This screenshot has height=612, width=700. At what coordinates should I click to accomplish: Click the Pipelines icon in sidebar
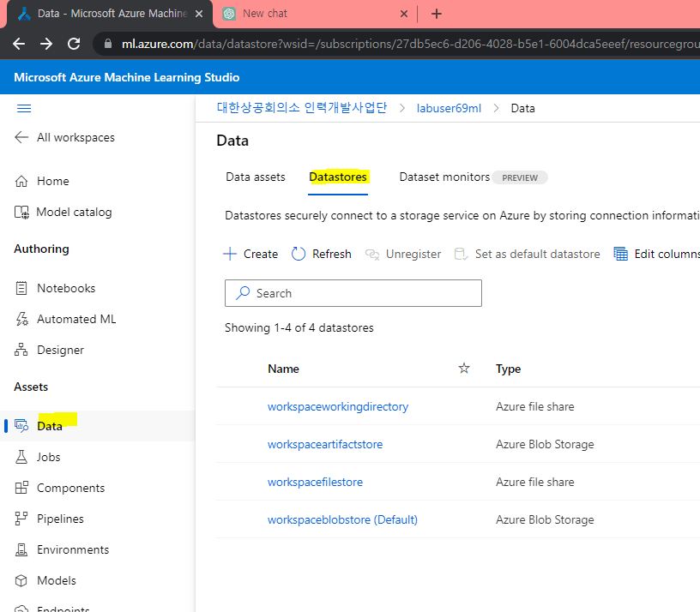tap(21, 519)
